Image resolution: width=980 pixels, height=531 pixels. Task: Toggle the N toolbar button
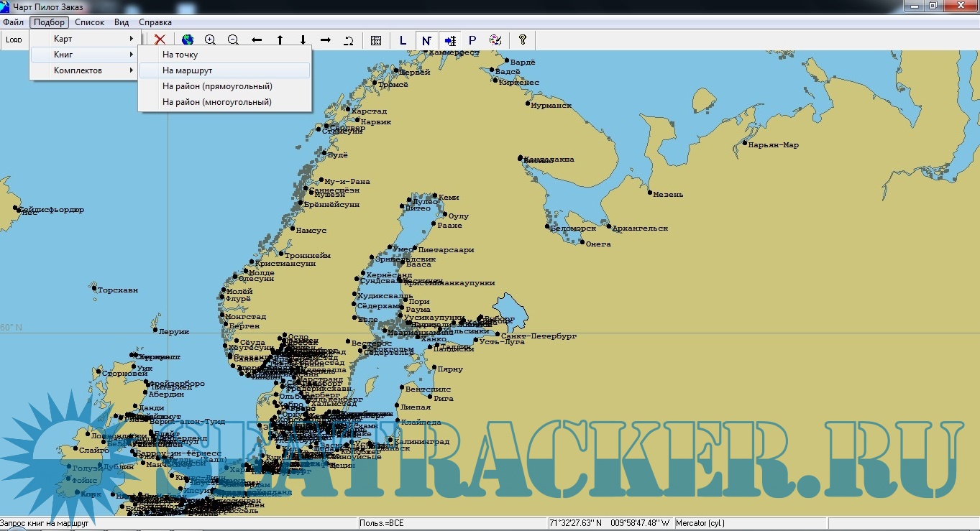[x=426, y=40]
